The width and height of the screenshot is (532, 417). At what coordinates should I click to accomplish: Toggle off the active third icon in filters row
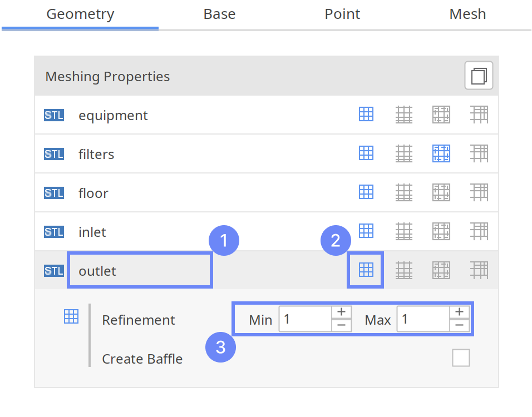[x=441, y=153]
